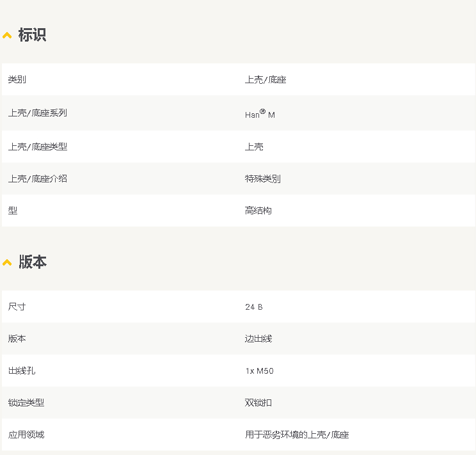The width and height of the screenshot is (476, 455).
Task: Select the 边出线 value
Action: pyautogui.click(x=258, y=339)
